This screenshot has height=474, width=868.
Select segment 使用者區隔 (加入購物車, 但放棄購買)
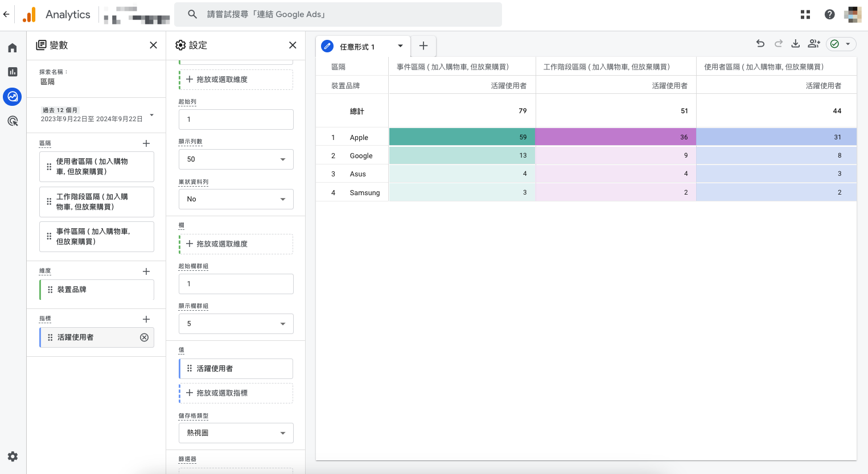(97, 167)
